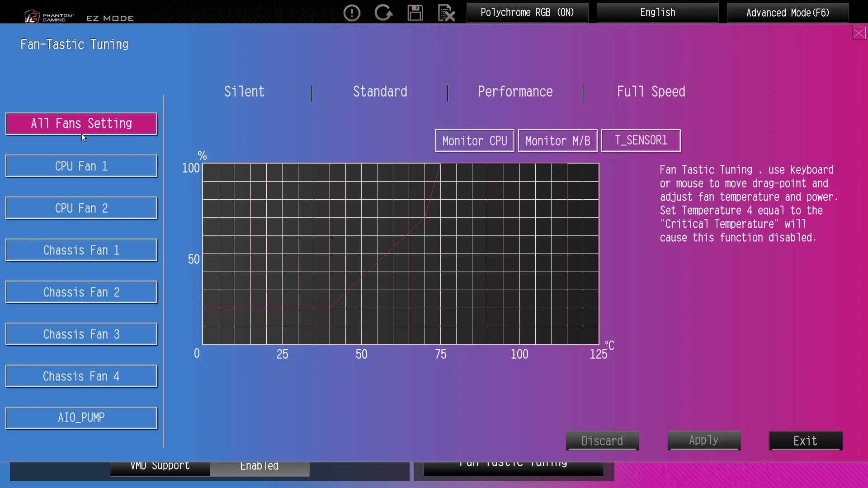The image size is (868, 488).
Task: Open CPU Fan 1 settings
Action: [x=81, y=166]
